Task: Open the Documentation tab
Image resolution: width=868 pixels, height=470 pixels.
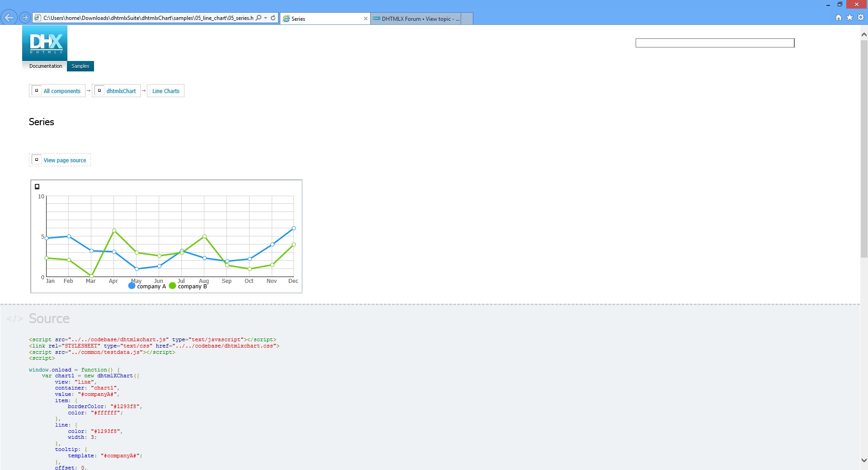Action: [46, 66]
